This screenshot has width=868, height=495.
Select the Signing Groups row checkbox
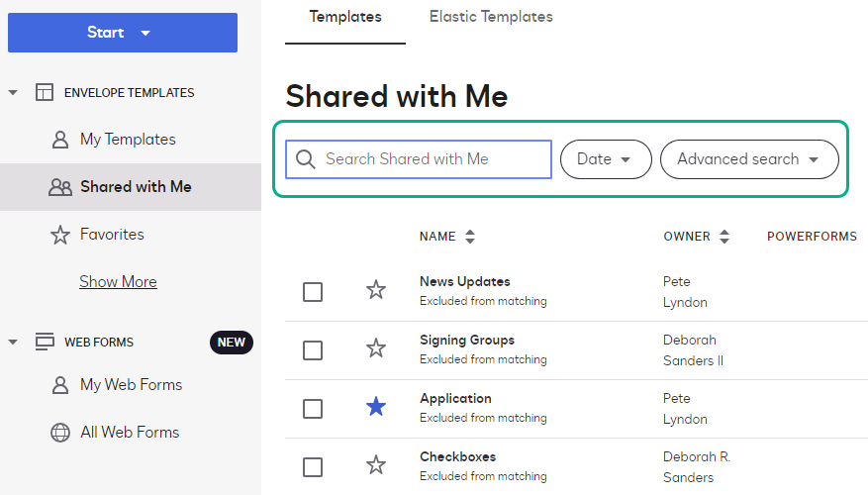tap(313, 349)
